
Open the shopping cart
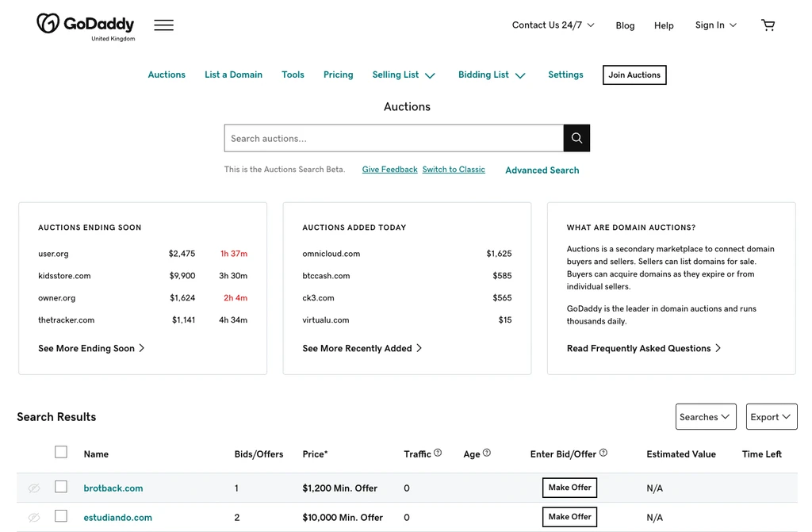point(768,25)
